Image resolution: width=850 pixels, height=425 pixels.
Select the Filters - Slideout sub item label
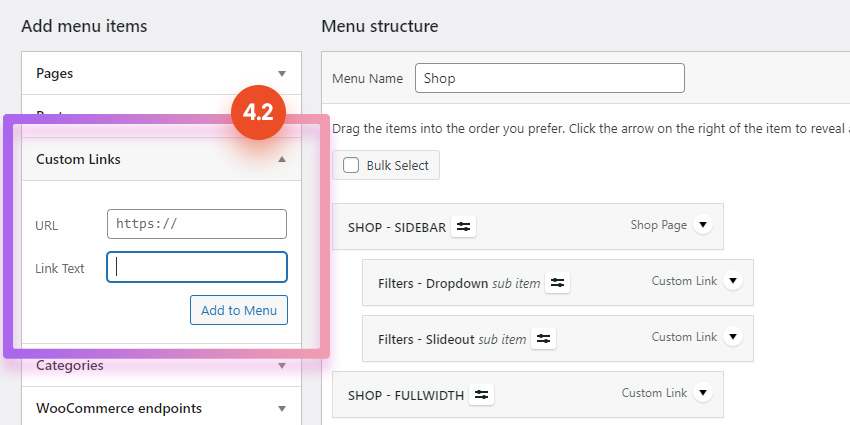[452, 339]
